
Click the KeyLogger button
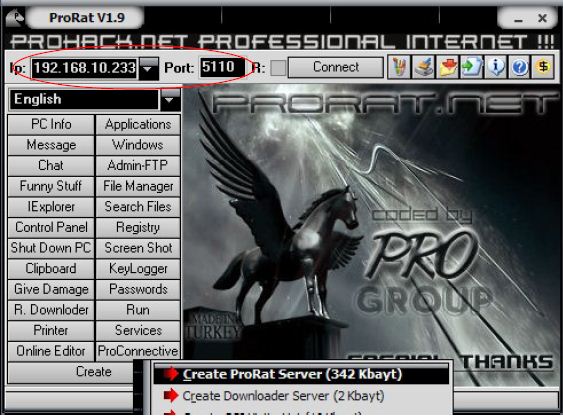pyautogui.click(x=138, y=269)
